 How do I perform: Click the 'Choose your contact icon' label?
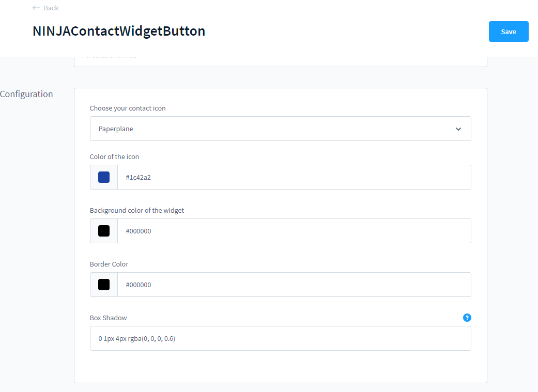tap(128, 108)
